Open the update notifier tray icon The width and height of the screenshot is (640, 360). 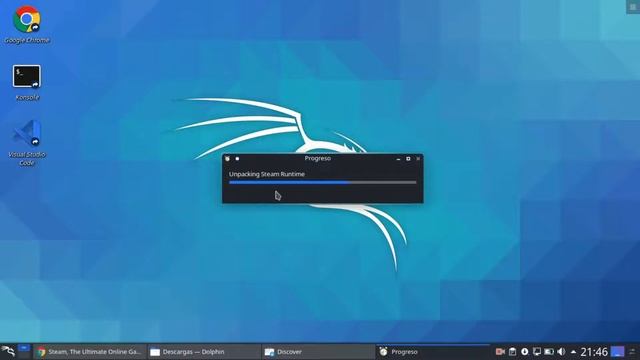pyautogui.click(x=525, y=351)
